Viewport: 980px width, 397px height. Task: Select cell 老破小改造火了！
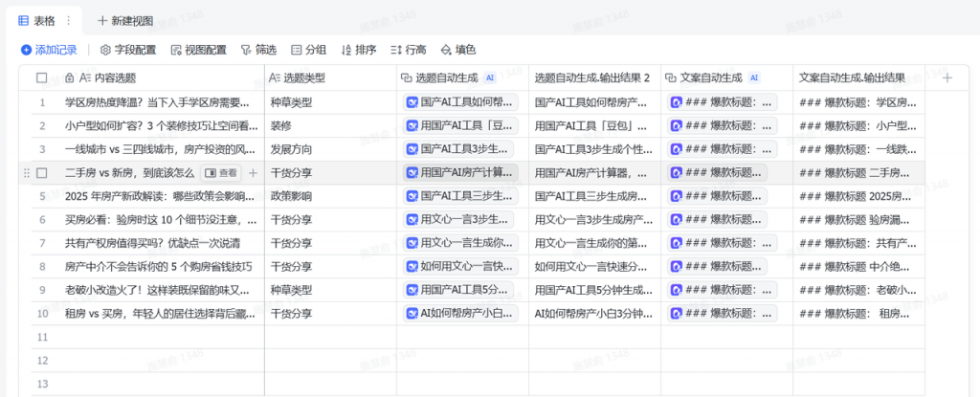(x=163, y=290)
